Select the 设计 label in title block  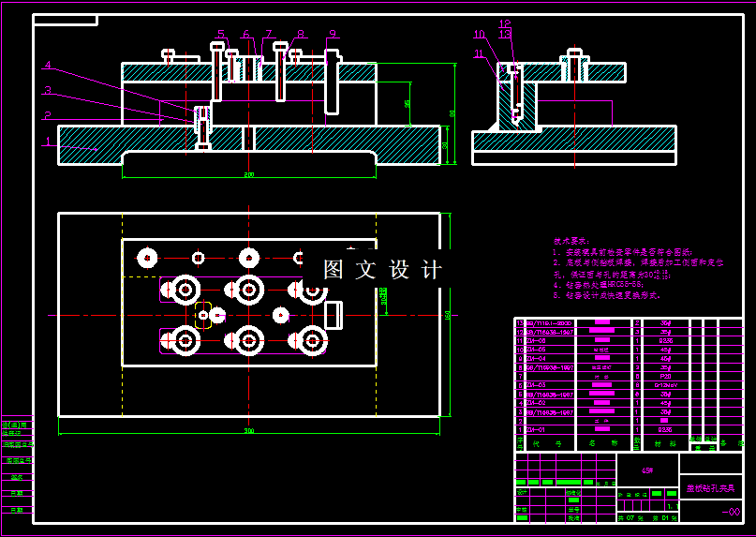click(522, 493)
